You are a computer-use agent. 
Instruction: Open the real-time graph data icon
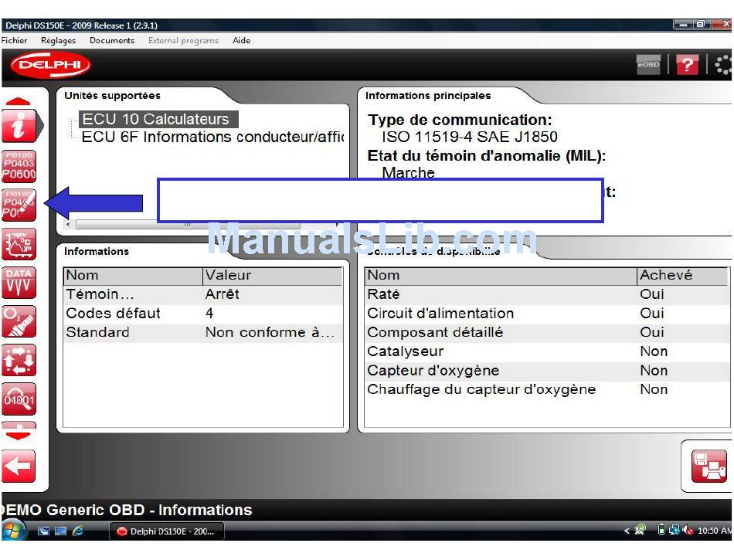tap(19, 244)
